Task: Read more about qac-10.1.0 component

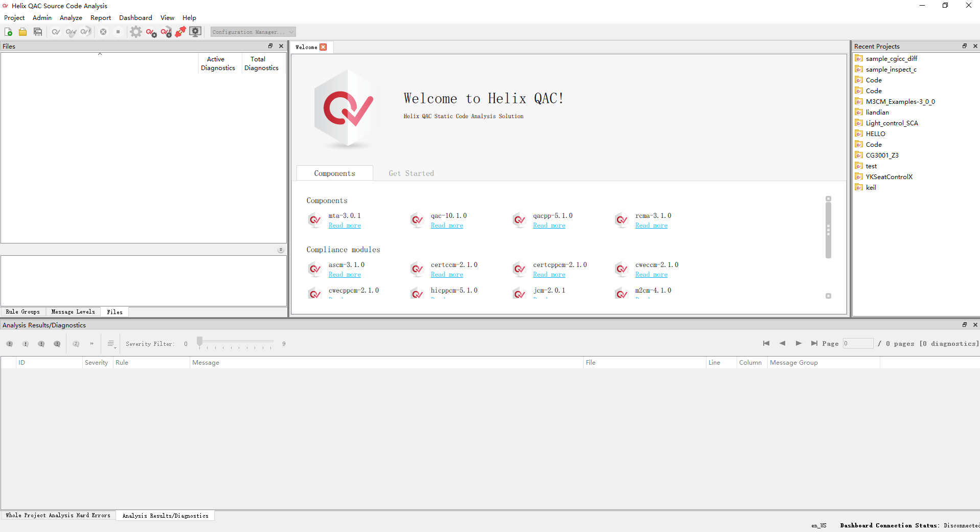Action: pyautogui.click(x=446, y=225)
